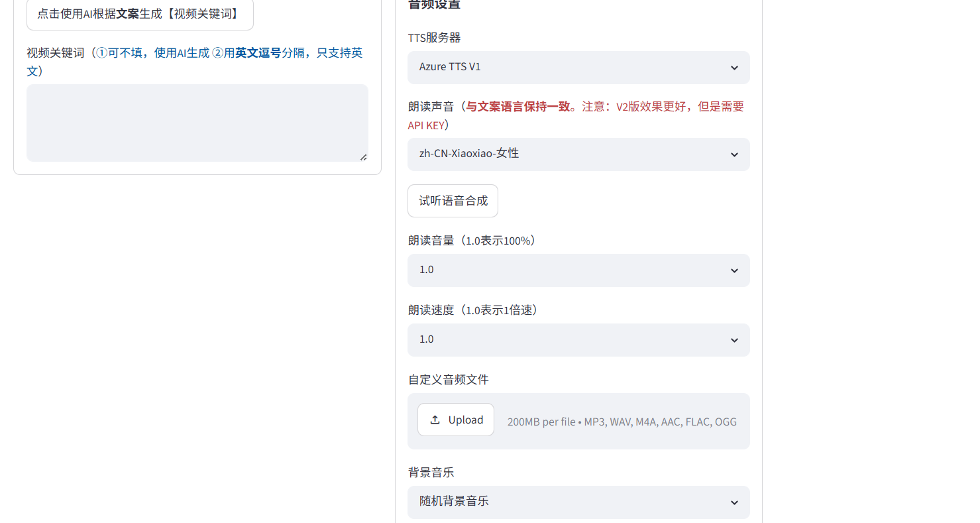Click the 朗读声音 label with the API KEY note
980x523 pixels.
pyautogui.click(x=576, y=115)
